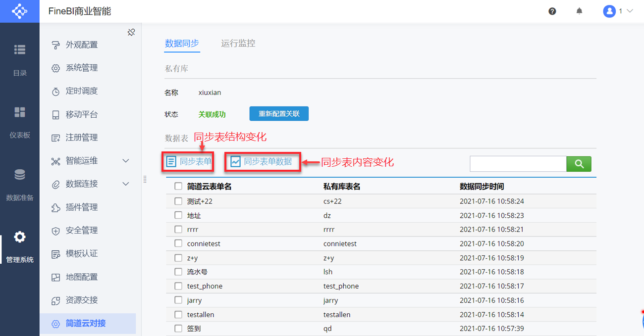Click the 同步表单 link text
Viewport: 644px width, 336px height.
(196, 161)
